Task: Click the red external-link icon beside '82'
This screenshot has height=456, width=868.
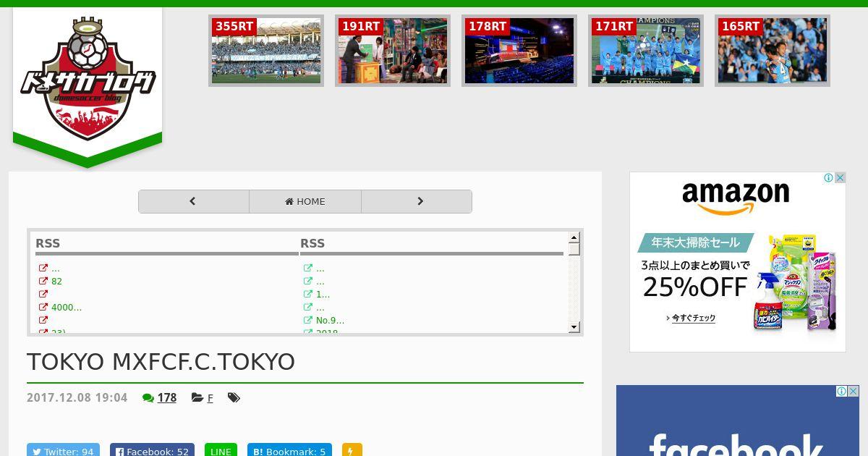Action: [43, 281]
